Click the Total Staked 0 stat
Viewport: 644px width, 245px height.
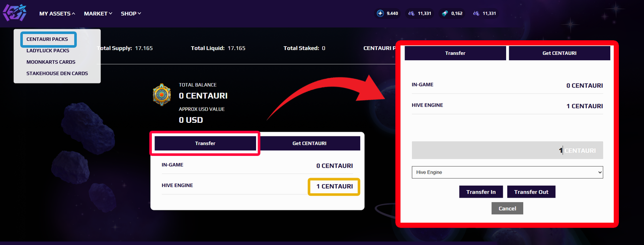pos(304,48)
